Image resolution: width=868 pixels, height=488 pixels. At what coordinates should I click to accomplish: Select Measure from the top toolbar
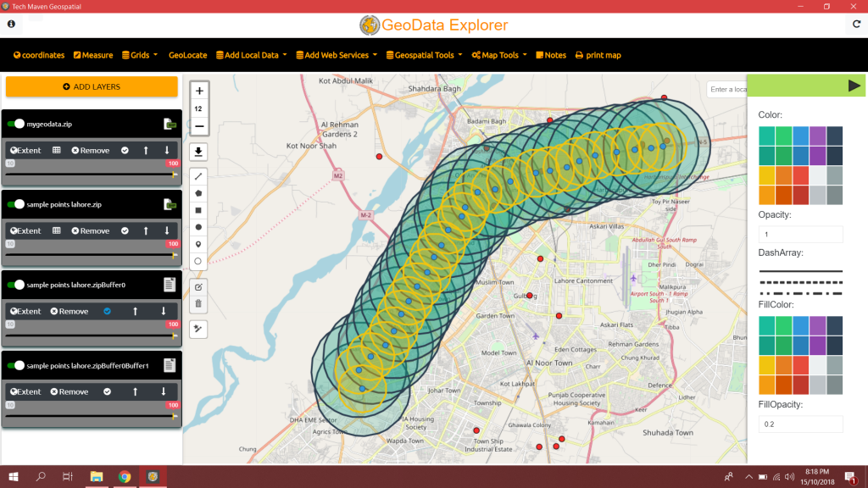(93, 54)
